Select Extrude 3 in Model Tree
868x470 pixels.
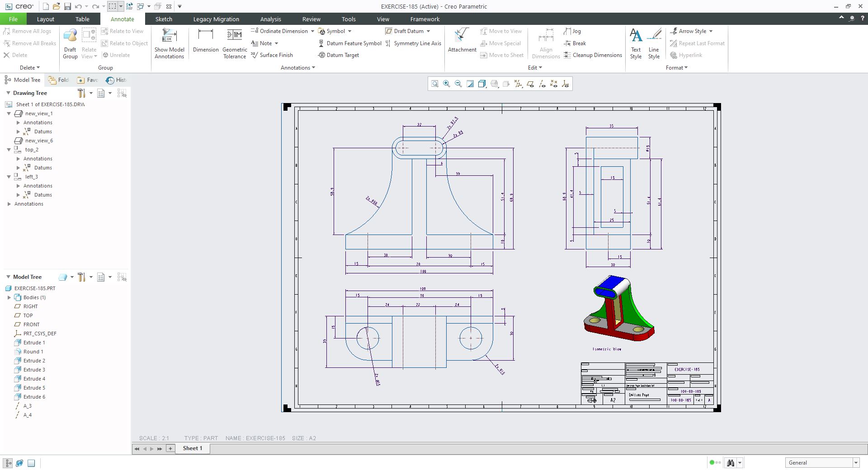coord(30,370)
